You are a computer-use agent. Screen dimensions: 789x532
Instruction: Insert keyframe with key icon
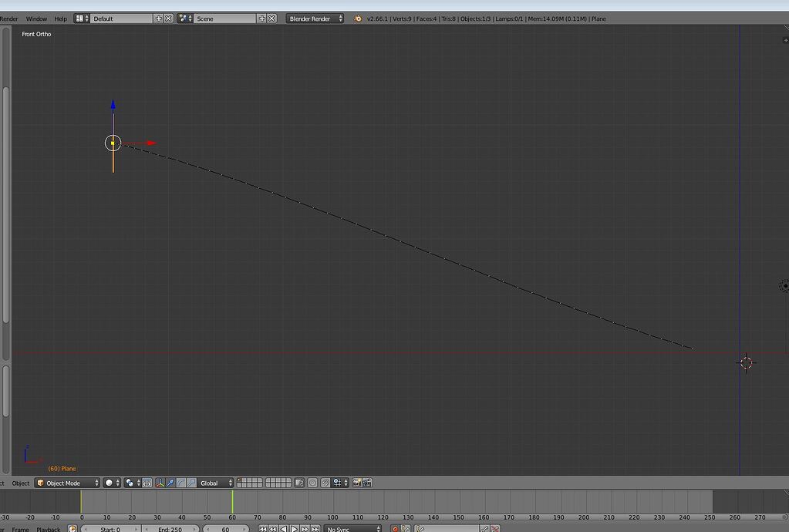click(484, 529)
